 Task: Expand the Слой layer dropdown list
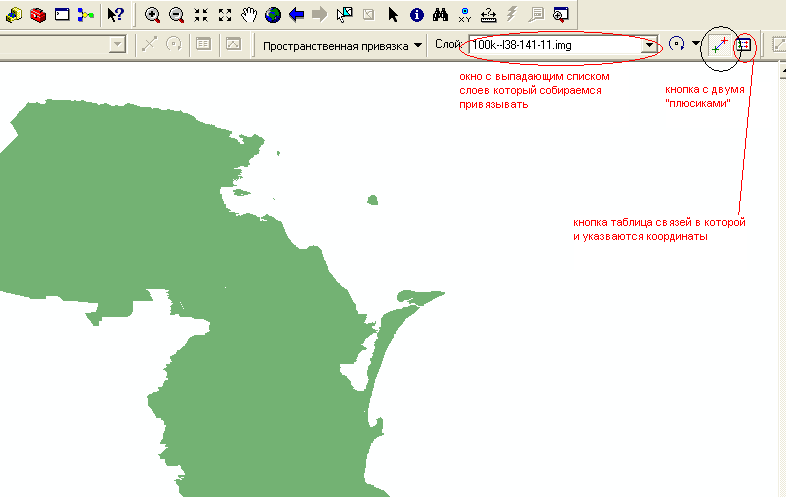(x=650, y=45)
